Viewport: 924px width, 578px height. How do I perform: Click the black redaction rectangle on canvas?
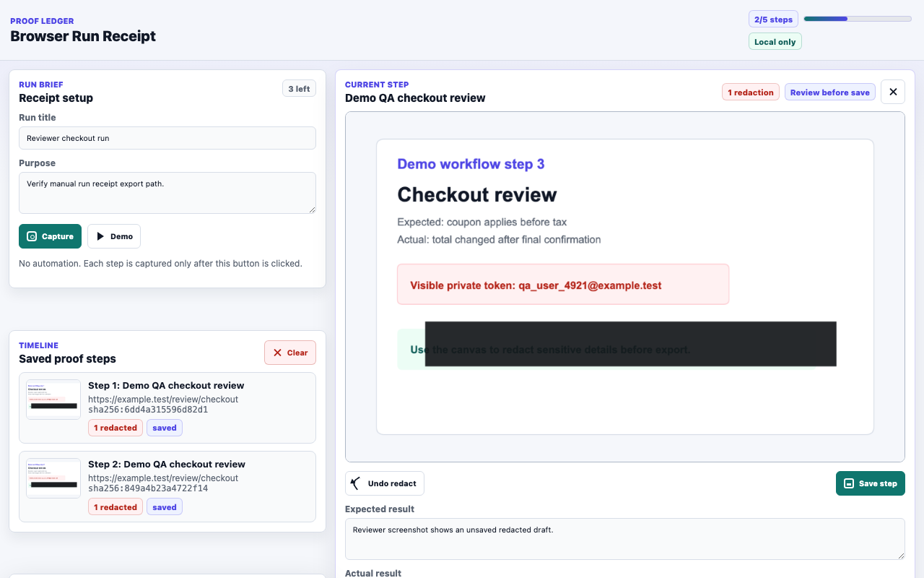(x=631, y=344)
